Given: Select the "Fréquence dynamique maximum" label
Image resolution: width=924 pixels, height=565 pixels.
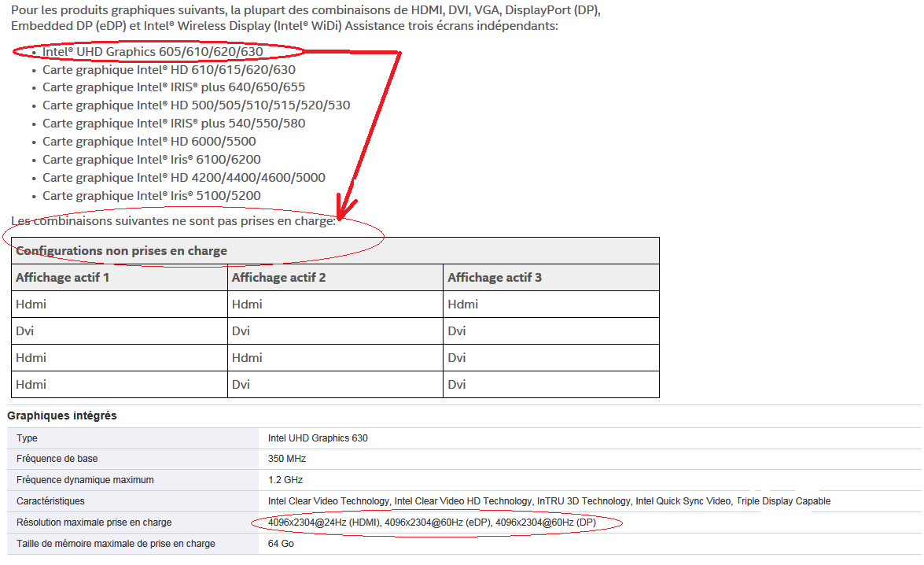Looking at the screenshot, I should click(85, 480).
